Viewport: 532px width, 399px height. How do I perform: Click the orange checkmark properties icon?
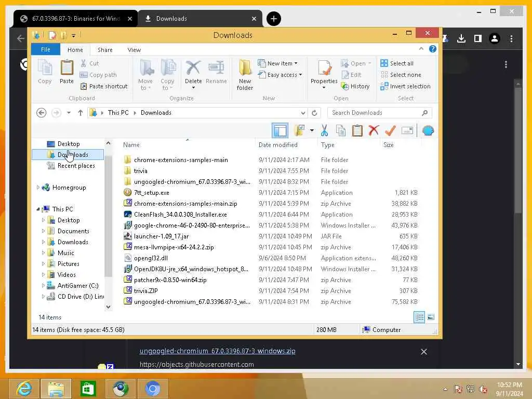click(x=390, y=130)
